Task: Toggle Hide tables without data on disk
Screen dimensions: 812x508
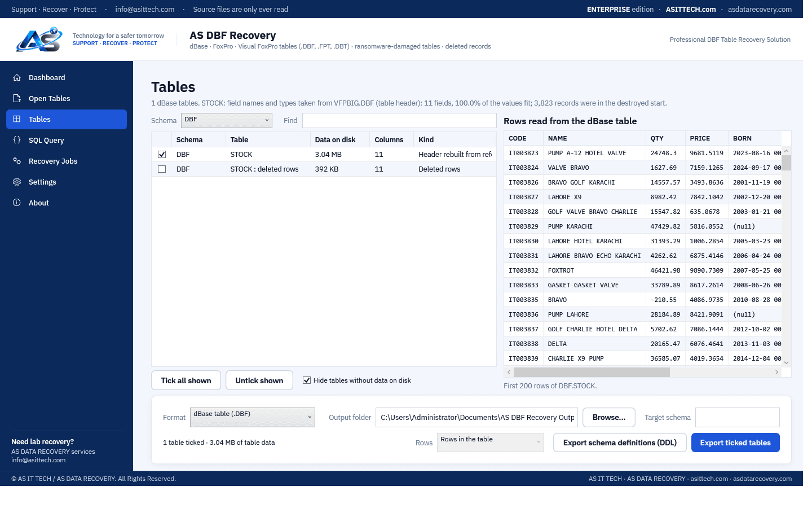Action: pyautogui.click(x=307, y=380)
